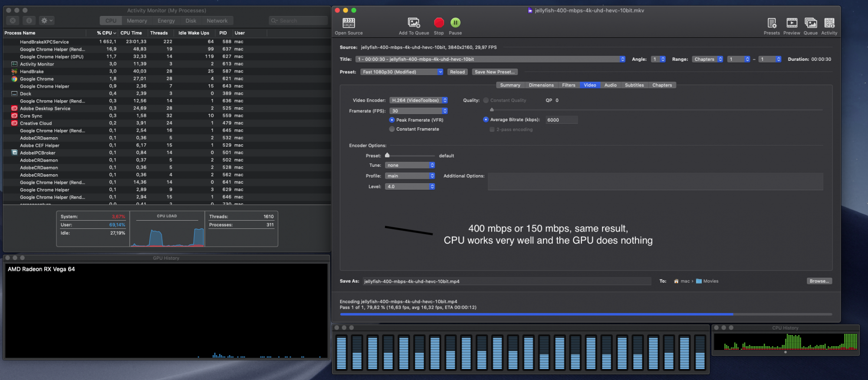This screenshot has height=380, width=868.
Task: Switch to Network tab in Activity Monitor
Action: 217,21
